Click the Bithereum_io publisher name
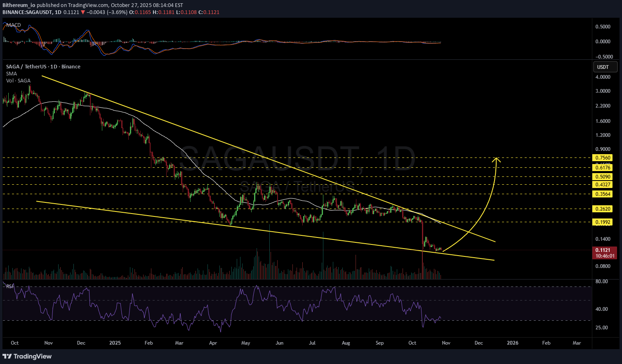 click(19, 5)
